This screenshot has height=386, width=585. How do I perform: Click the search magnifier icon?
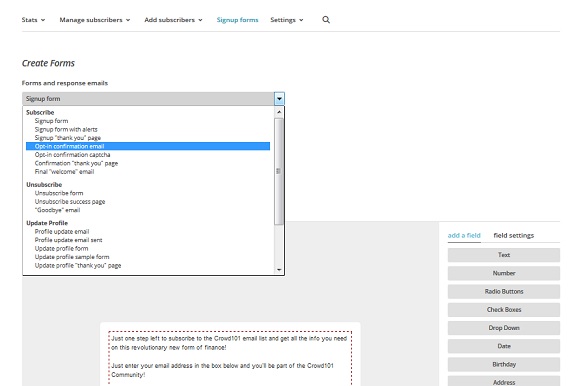(x=326, y=20)
